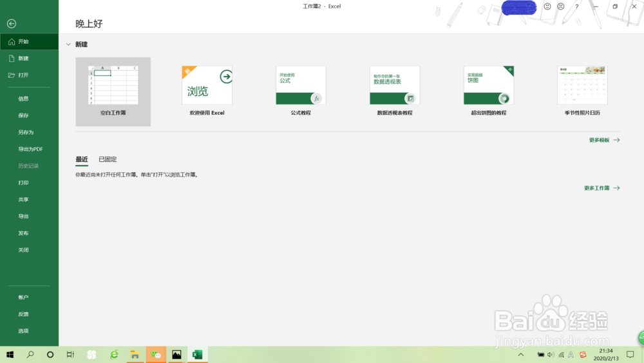Image resolution: width=644 pixels, height=363 pixels.
Task: Open the 欢迎使用 Excel tour template
Action: point(207,92)
